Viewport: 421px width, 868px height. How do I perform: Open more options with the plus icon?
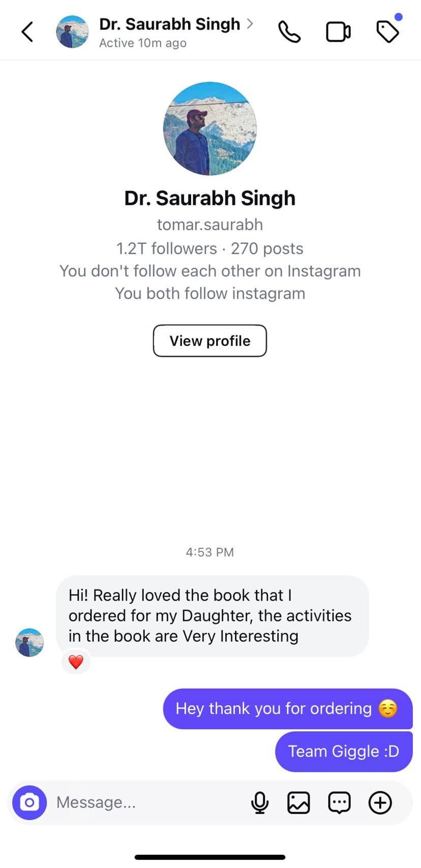380,803
